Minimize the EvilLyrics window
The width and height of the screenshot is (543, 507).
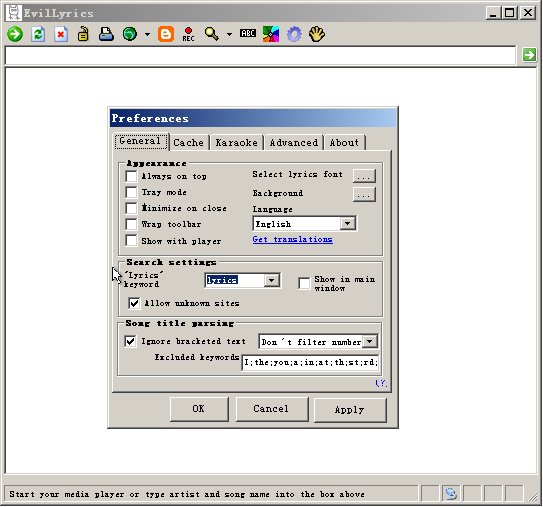(493, 13)
